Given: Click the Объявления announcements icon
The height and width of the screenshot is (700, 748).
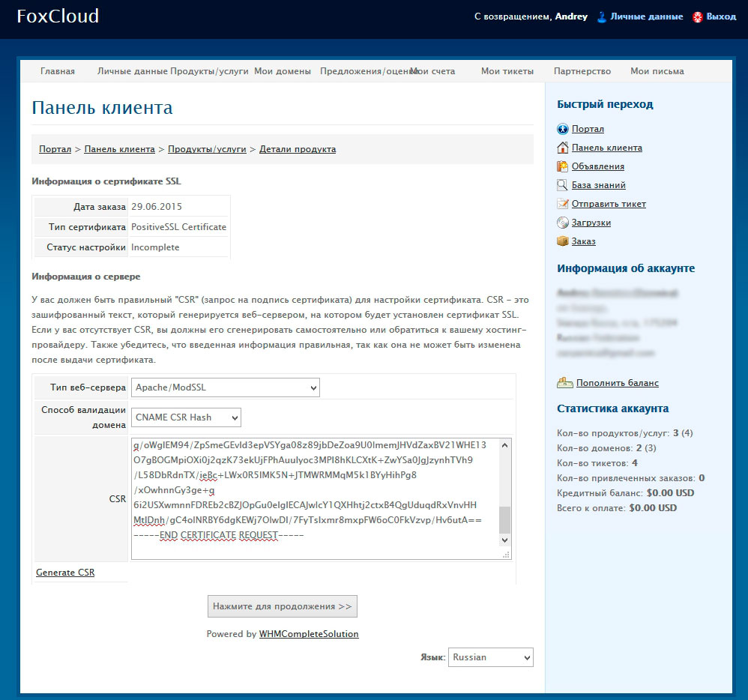Looking at the screenshot, I should click(x=562, y=166).
